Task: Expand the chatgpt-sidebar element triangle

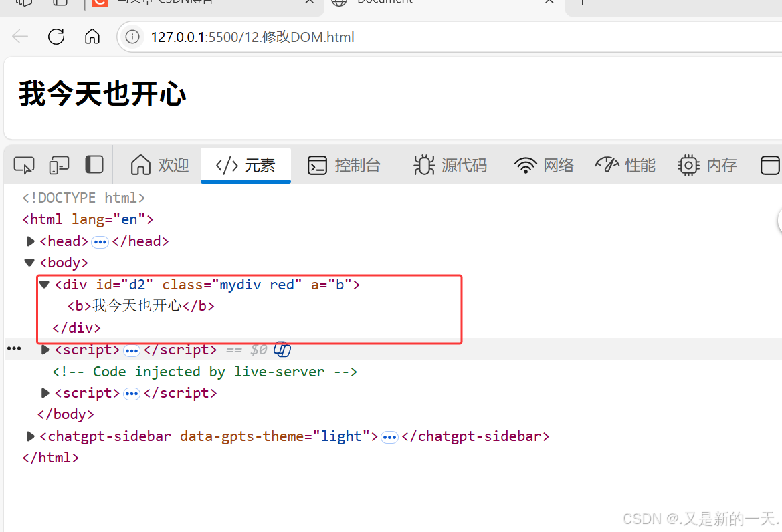Action: point(30,437)
